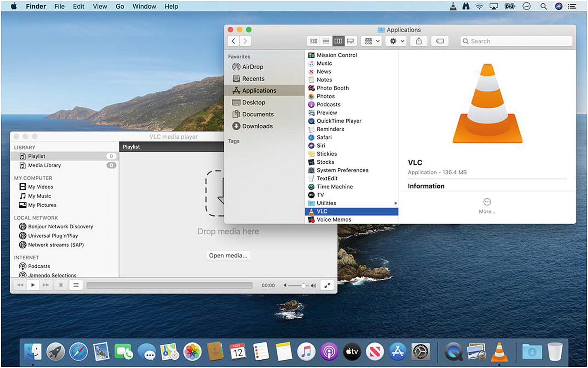The width and height of the screenshot is (588, 368).
Task: Expand the Utilities folder arrow
Action: pyautogui.click(x=396, y=203)
